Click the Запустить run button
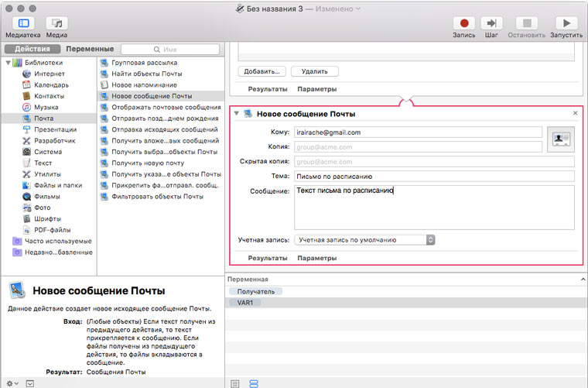 click(x=566, y=24)
